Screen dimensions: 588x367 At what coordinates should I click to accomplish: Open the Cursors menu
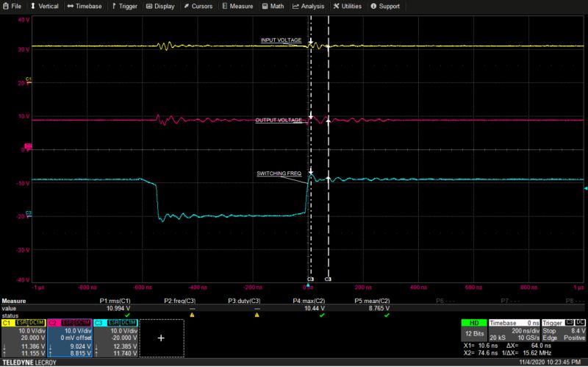click(198, 6)
